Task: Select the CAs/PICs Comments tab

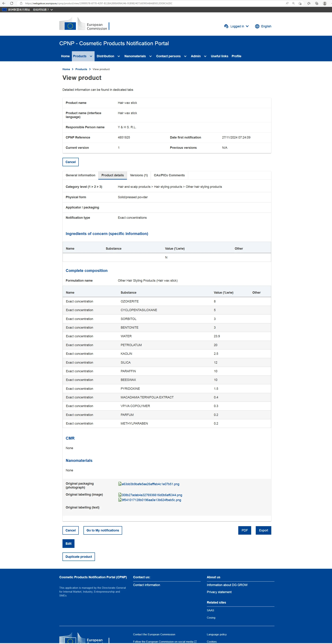Action: tap(169, 175)
